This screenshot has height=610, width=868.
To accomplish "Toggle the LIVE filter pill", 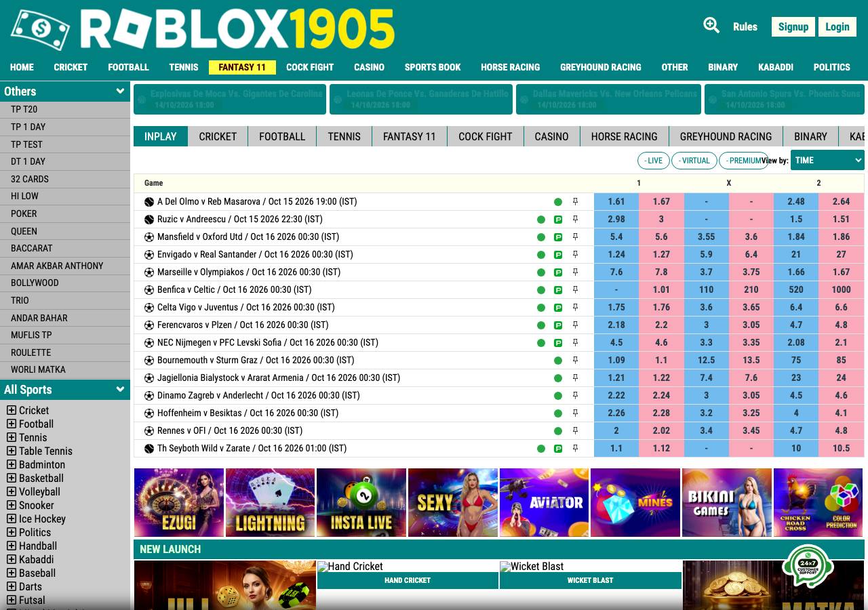I will point(654,161).
